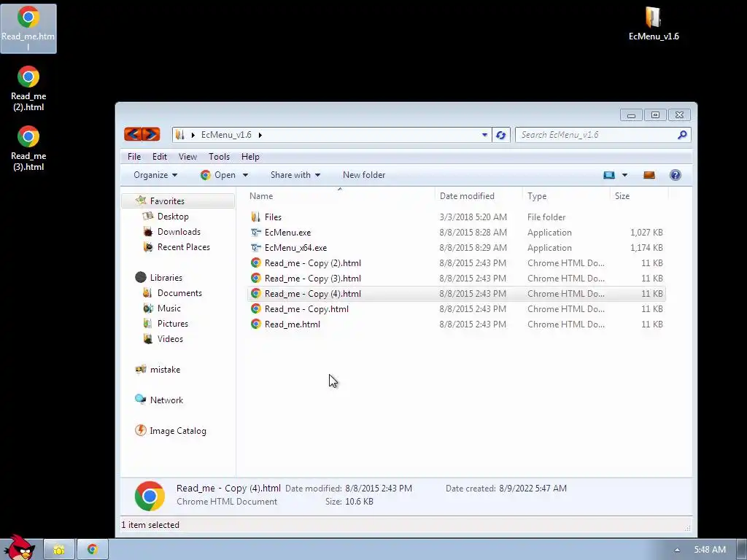Screen dimensions: 747x560
Task: Select the mistake homegroup item
Action: pos(165,370)
